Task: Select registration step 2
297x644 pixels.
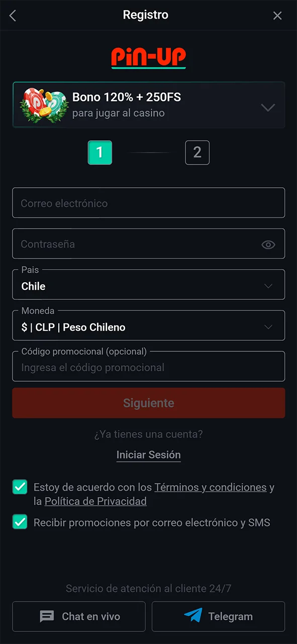Action: pos(197,152)
